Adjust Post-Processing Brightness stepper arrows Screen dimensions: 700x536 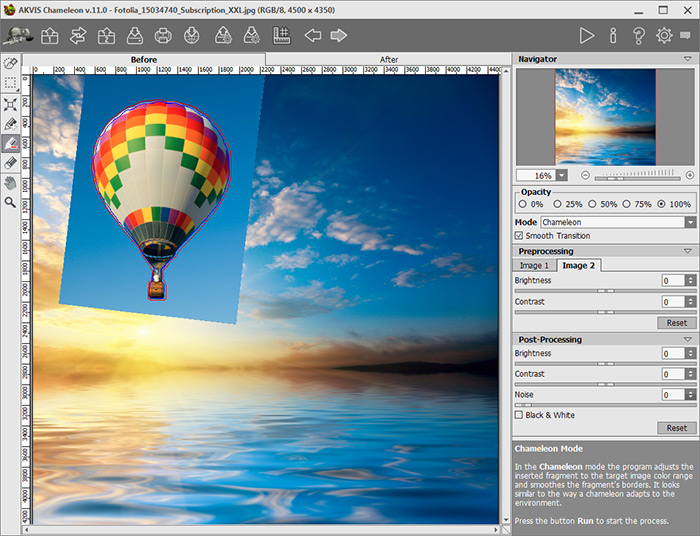point(691,353)
